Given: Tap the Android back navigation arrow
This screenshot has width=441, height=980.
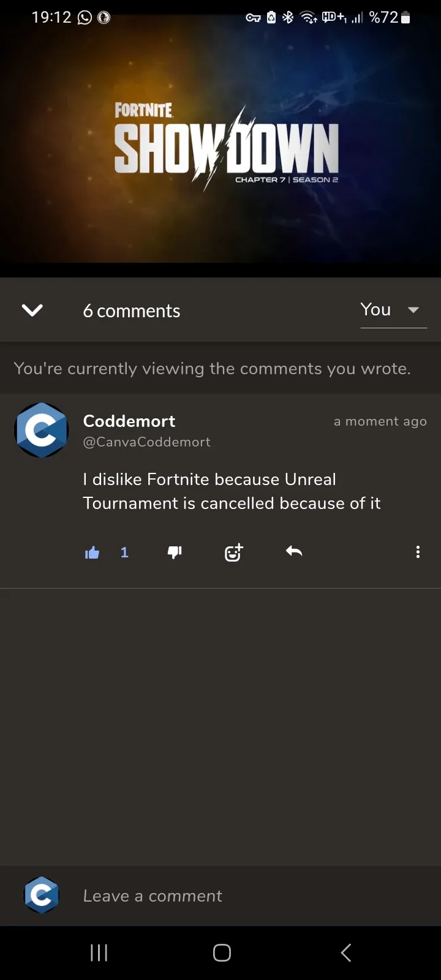Looking at the screenshot, I should pos(346,952).
